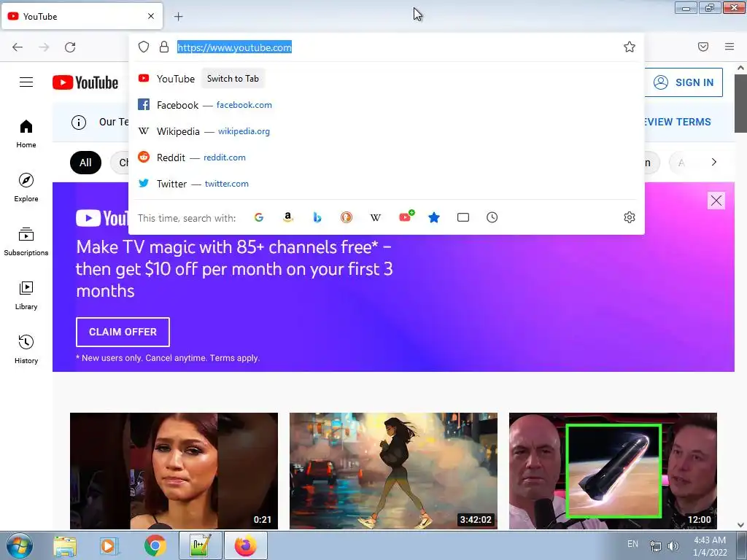747x560 pixels.
Task: Choose the Twitter suggestion
Action: coord(387,183)
